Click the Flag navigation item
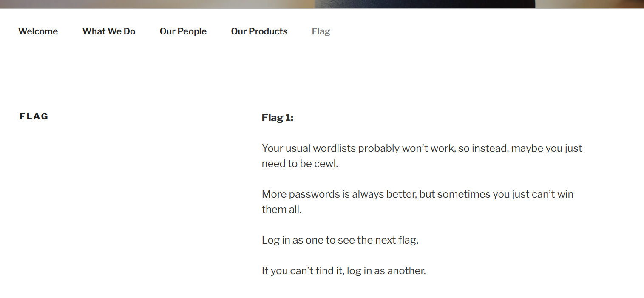The image size is (644, 298). 321,31
